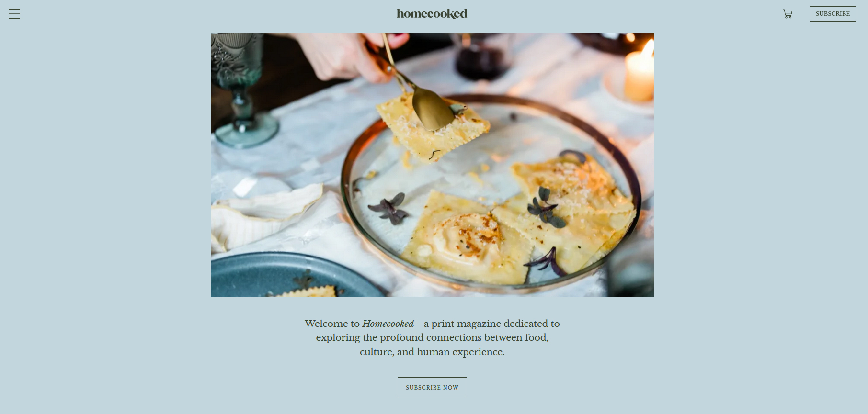Click the 'exploring the profound connections' text line
Screen dimensions: 868x414
click(x=432, y=337)
